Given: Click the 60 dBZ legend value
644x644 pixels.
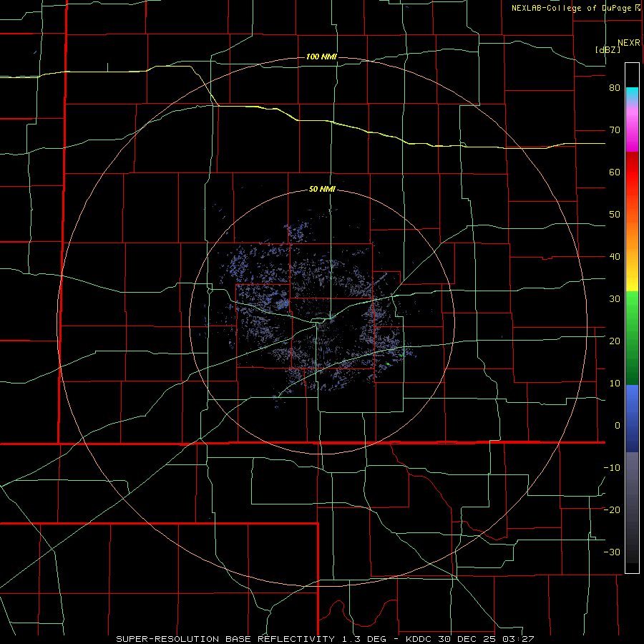Looking at the screenshot, I should coord(615,172).
